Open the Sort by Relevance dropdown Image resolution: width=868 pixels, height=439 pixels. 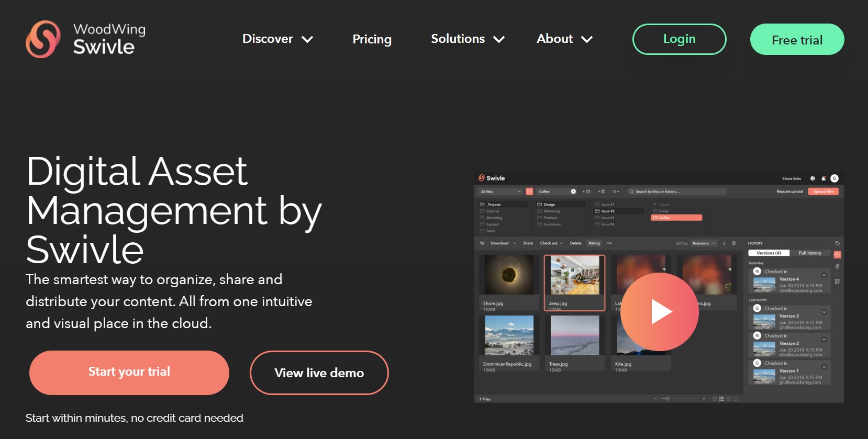click(704, 243)
